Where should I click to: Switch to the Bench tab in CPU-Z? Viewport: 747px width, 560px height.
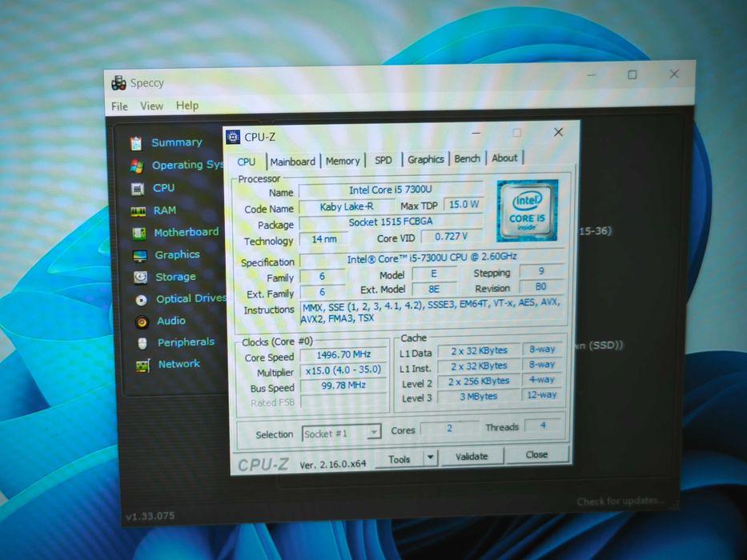point(467,158)
